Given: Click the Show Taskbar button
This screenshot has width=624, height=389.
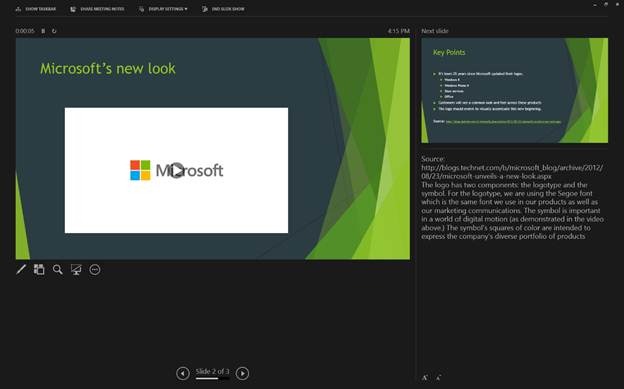Looking at the screenshot, I should (36, 9).
